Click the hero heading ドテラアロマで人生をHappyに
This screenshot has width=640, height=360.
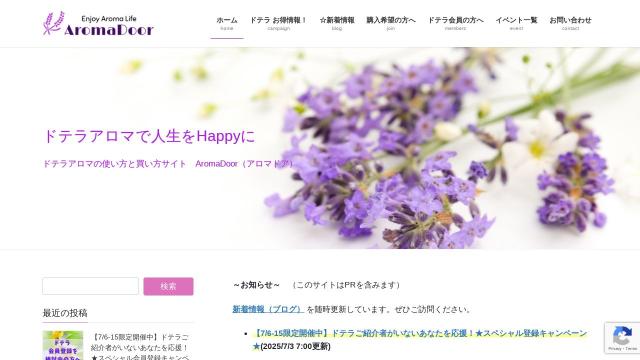(149, 136)
